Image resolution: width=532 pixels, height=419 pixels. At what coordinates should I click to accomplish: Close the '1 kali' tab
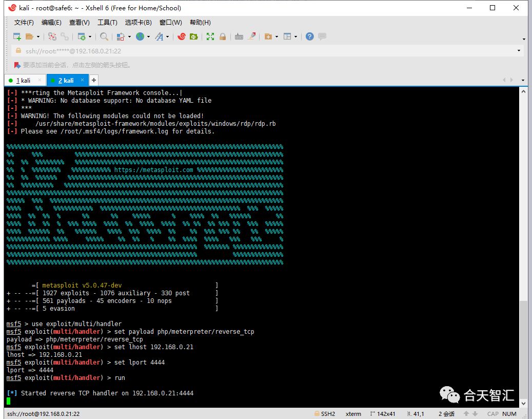click(40, 80)
